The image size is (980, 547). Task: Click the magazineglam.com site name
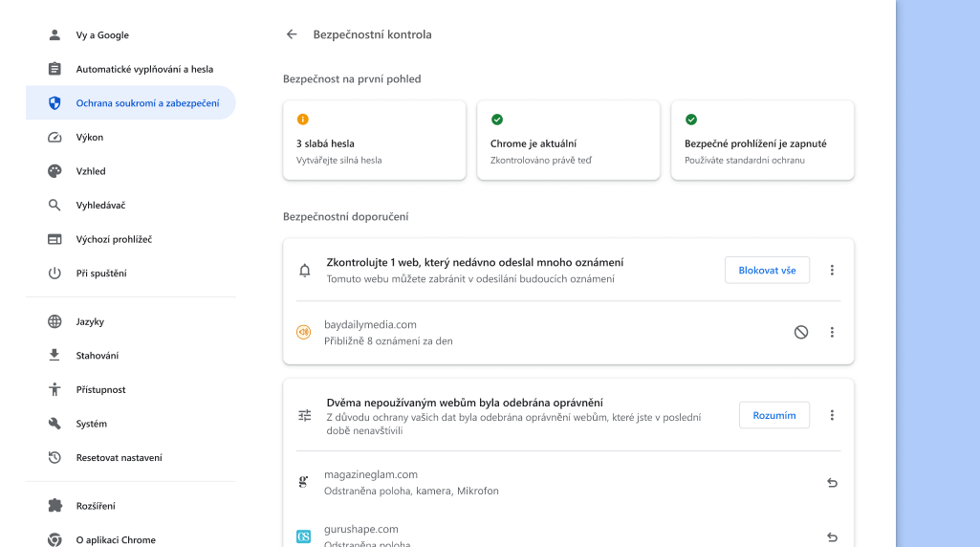pyautogui.click(x=371, y=474)
